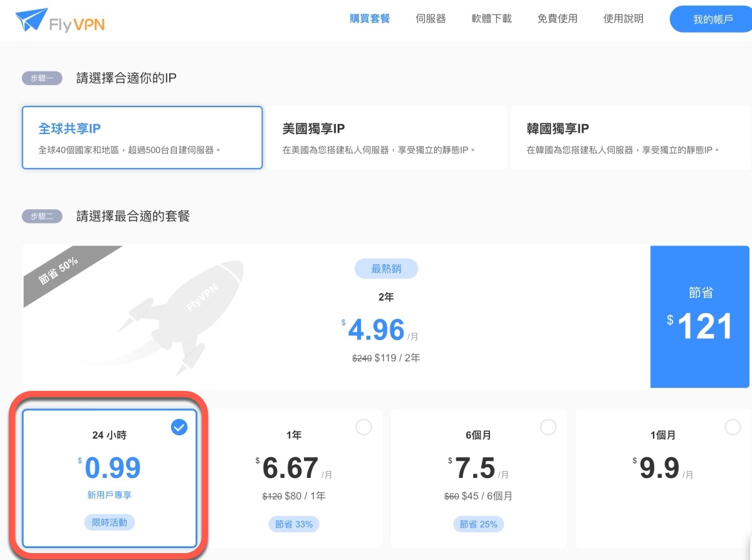The height and width of the screenshot is (560, 752).
Task: Click the FlyVPN paper plane logo
Action: click(60, 21)
